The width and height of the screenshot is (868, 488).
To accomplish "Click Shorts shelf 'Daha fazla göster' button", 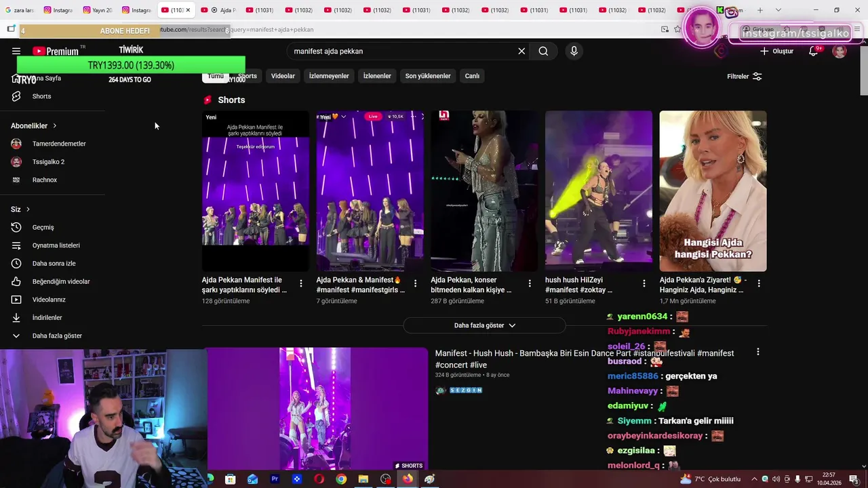I will click(484, 325).
